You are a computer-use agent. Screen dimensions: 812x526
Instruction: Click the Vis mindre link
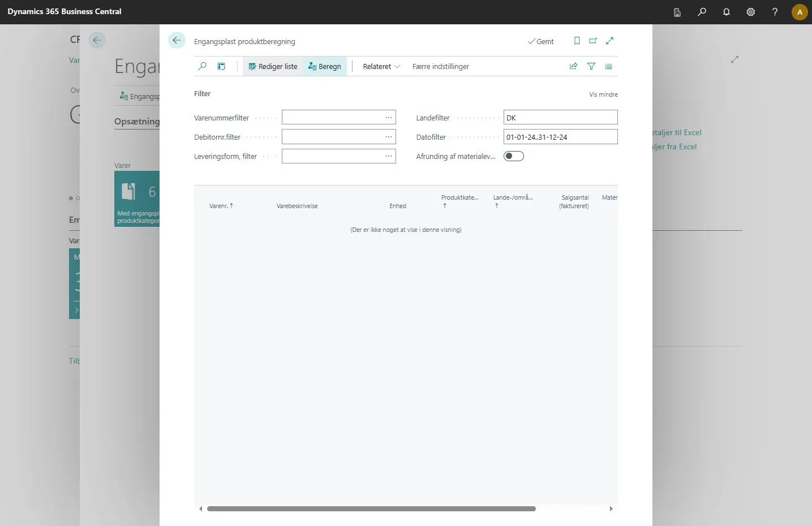(603, 94)
